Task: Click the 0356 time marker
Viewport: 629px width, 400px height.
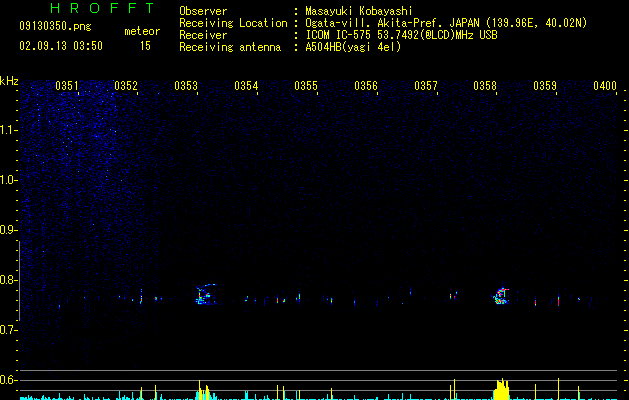Action: click(x=366, y=86)
